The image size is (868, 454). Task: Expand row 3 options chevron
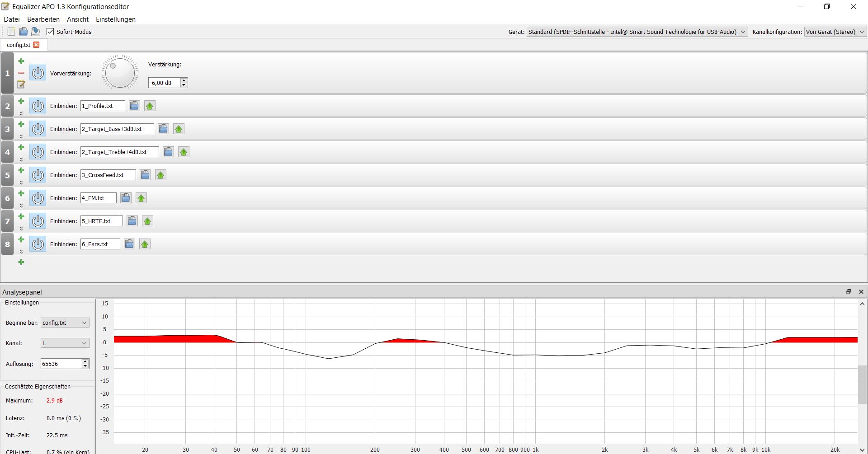pyautogui.click(x=21, y=136)
